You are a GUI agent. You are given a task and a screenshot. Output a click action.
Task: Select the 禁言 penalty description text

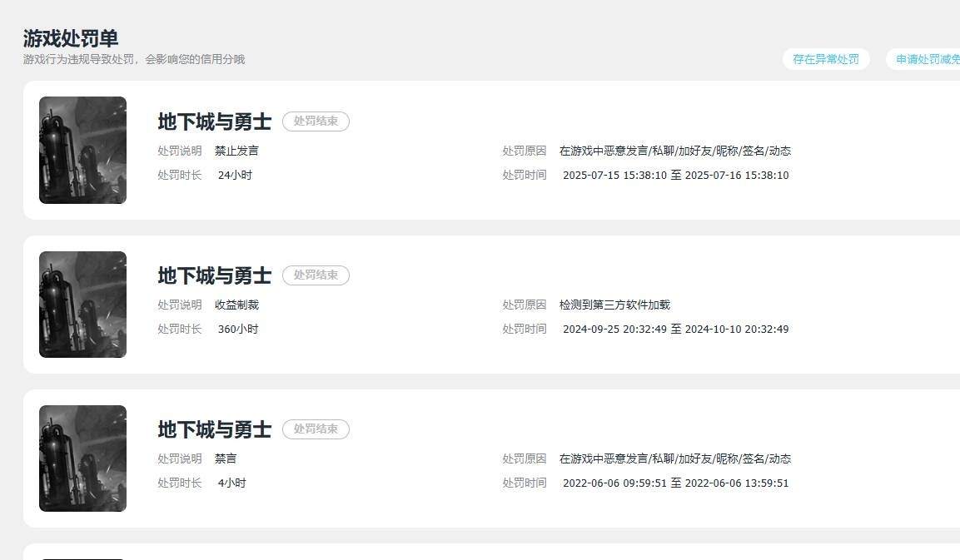coord(226,458)
